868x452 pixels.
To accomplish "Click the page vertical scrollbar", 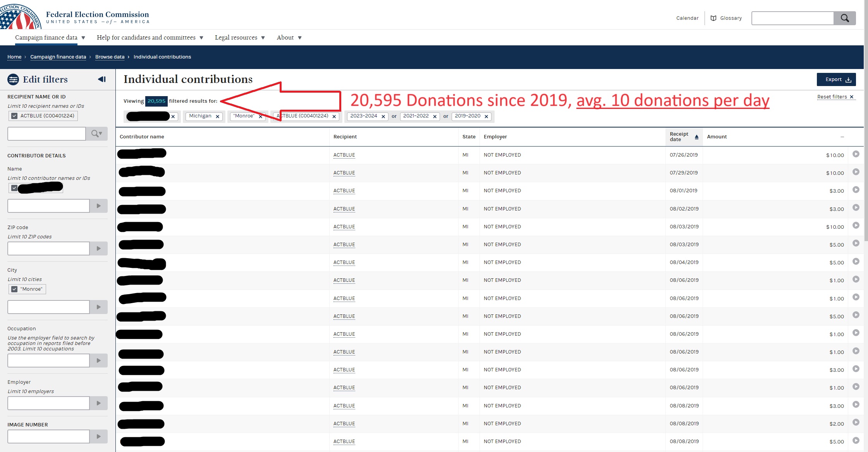I will click(x=866, y=120).
